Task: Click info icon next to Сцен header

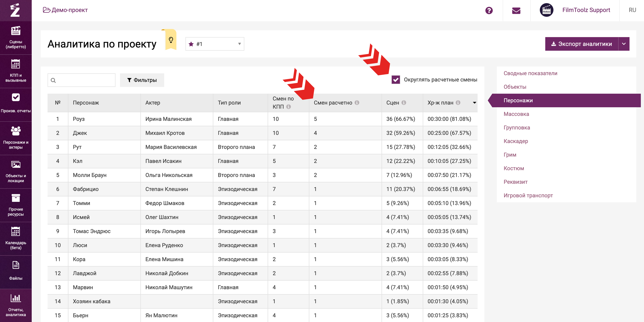Action: pos(404,103)
